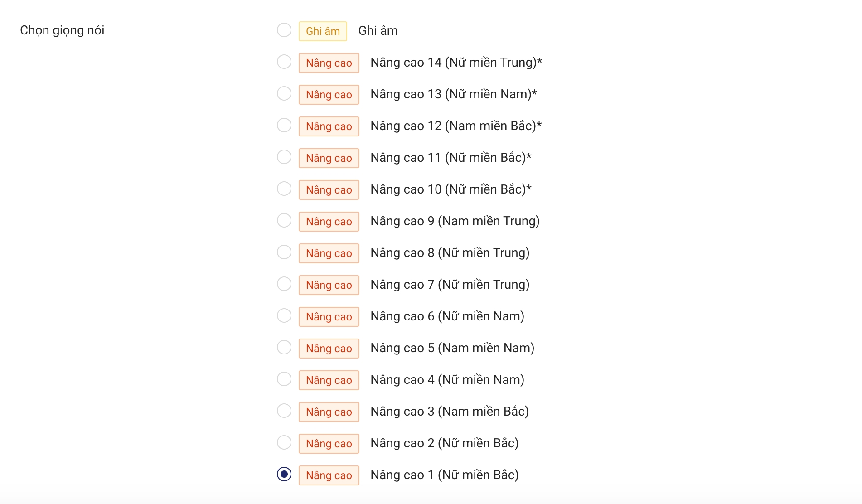Click the yellow Ghi âm tag
This screenshot has width=862, height=504.
323,31
